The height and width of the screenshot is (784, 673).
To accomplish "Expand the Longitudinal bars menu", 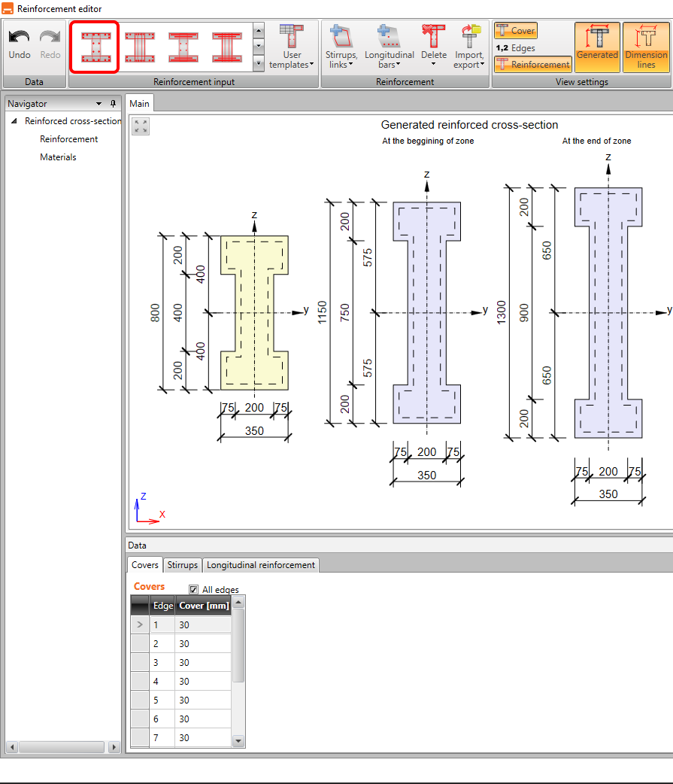I will (x=389, y=47).
